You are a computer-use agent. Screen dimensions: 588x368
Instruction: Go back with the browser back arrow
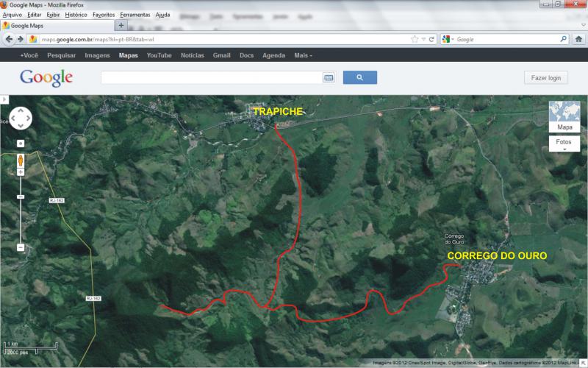click(x=10, y=39)
